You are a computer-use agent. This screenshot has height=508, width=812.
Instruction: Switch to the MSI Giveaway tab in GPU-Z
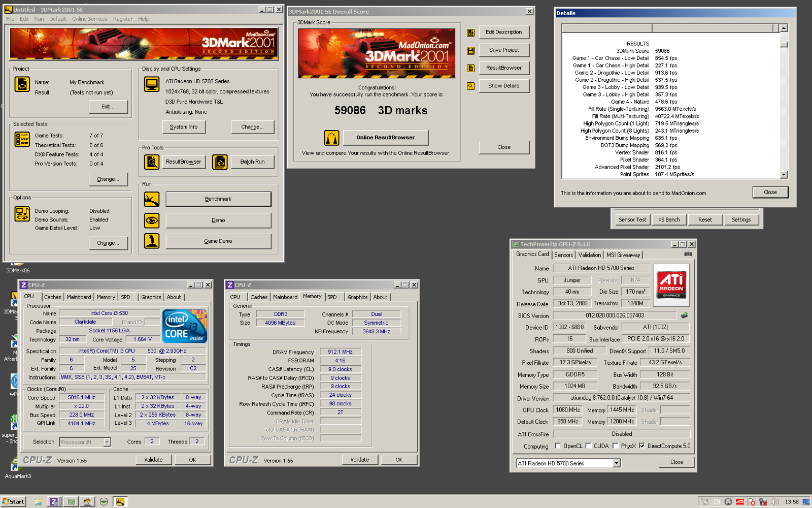tap(623, 255)
